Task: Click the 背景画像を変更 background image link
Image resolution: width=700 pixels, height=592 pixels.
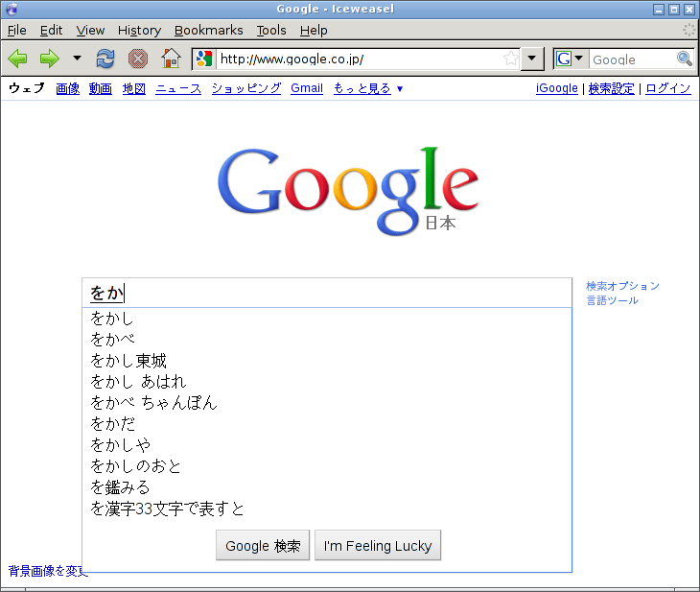Action: (48, 571)
